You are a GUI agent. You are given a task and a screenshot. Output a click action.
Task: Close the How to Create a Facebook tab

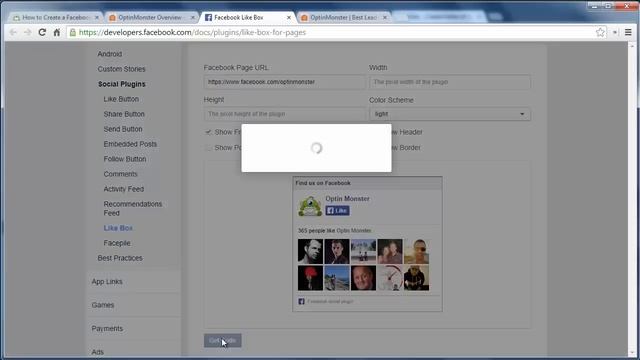pos(97,18)
